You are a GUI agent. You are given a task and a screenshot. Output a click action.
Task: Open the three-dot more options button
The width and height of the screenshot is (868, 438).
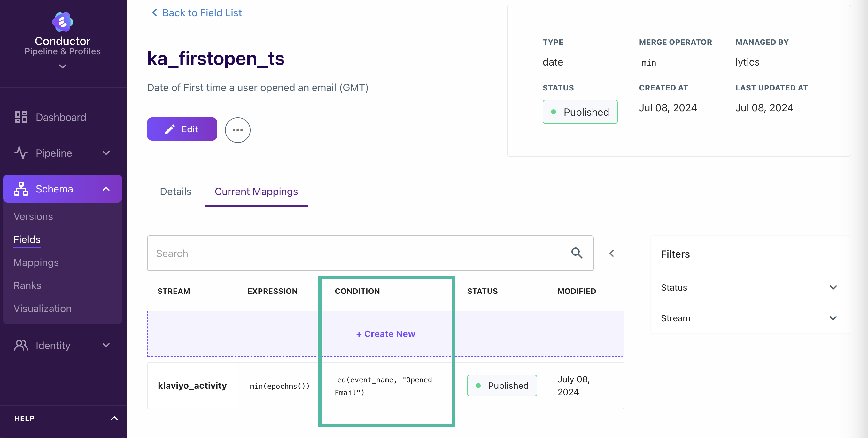[237, 130]
